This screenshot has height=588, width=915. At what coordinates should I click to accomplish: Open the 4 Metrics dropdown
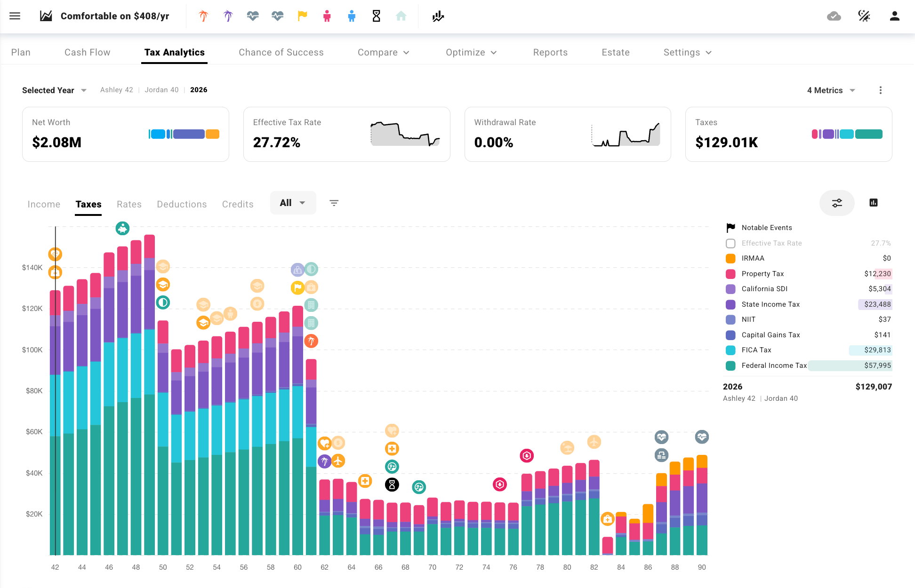click(x=831, y=90)
